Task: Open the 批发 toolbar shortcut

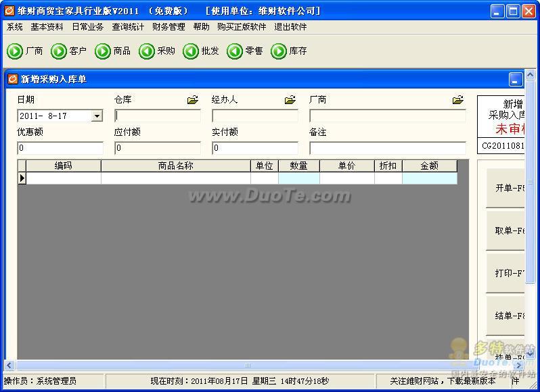Action: tap(201, 51)
